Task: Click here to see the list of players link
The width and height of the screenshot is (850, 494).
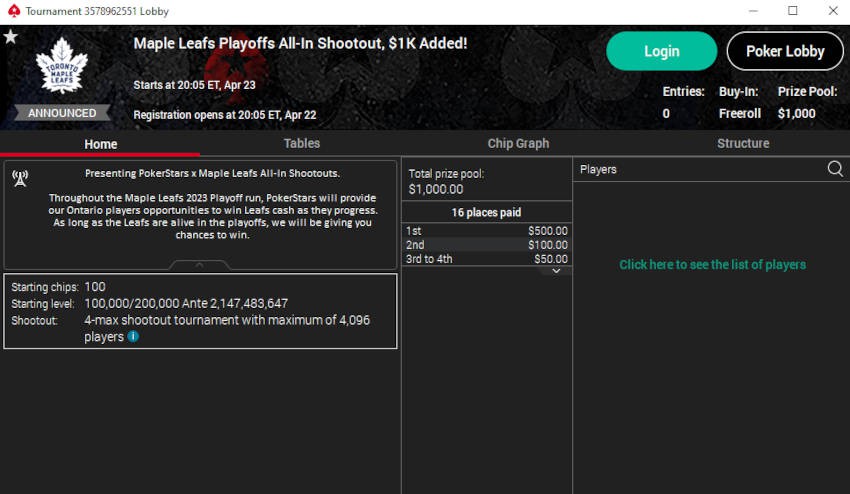Action: [x=712, y=265]
